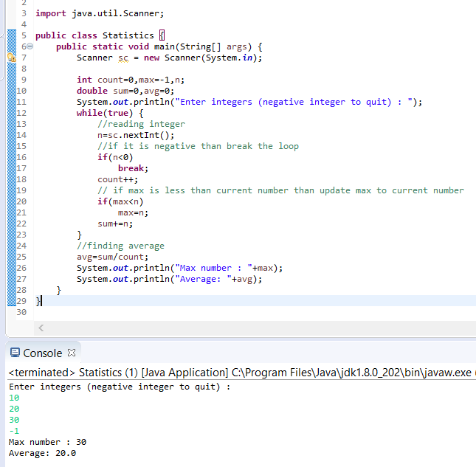Collapse the main method fold toggle

[29, 46]
